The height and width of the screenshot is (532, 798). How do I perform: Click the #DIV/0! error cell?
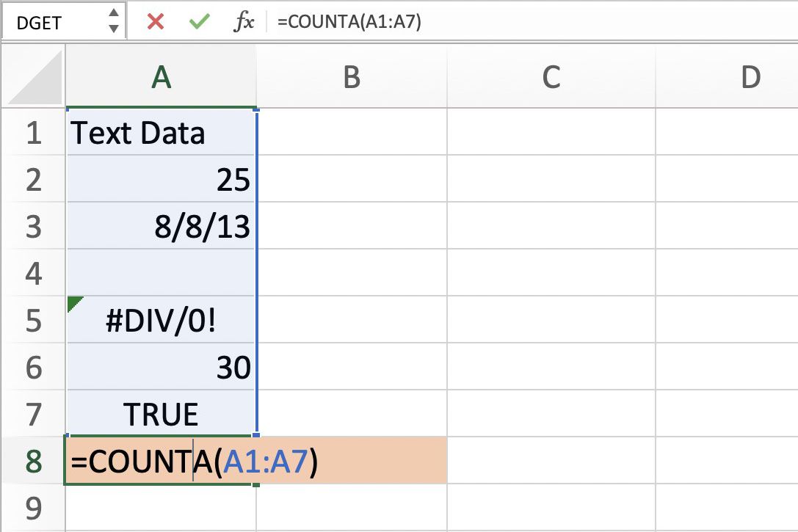[161, 321]
